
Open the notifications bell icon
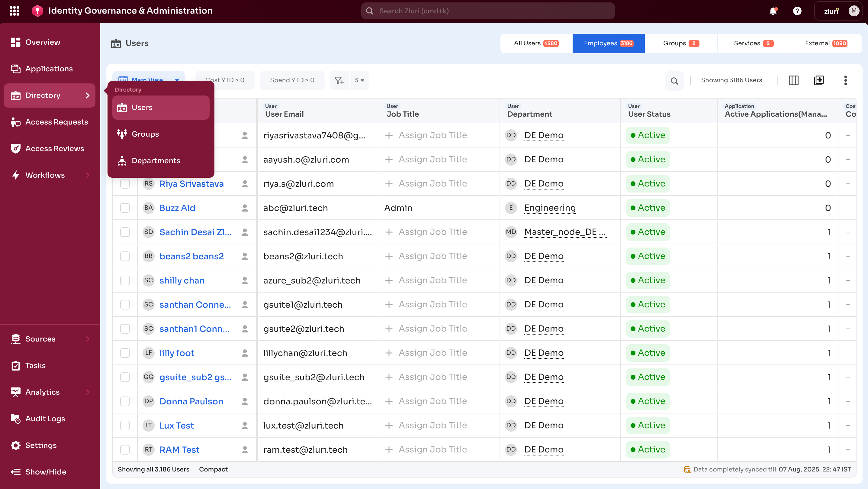click(773, 11)
